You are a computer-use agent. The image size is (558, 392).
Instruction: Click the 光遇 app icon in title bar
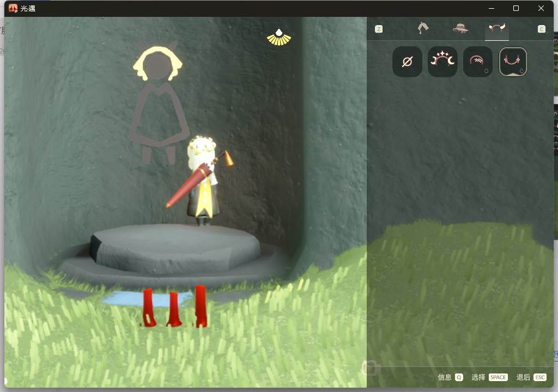pos(13,8)
